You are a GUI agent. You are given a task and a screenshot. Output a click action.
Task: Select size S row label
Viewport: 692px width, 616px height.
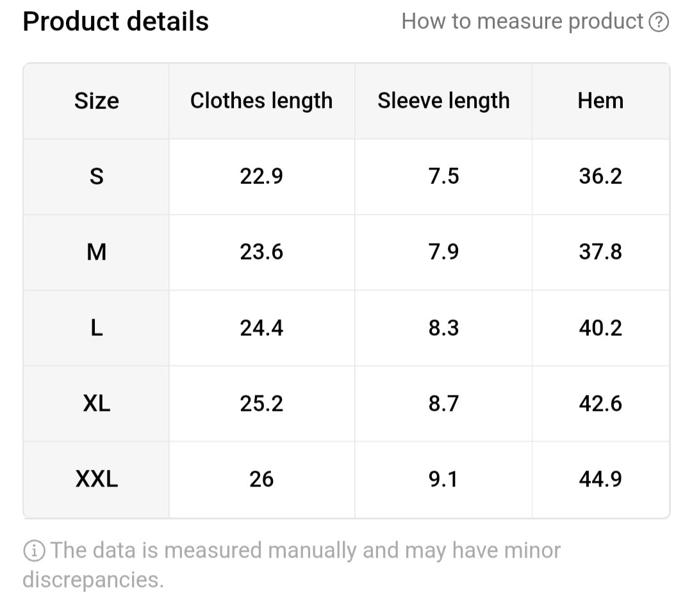tap(96, 176)
